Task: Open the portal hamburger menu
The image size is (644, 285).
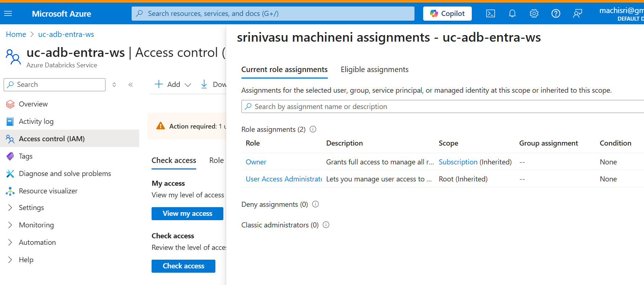Action: [8, 13]
